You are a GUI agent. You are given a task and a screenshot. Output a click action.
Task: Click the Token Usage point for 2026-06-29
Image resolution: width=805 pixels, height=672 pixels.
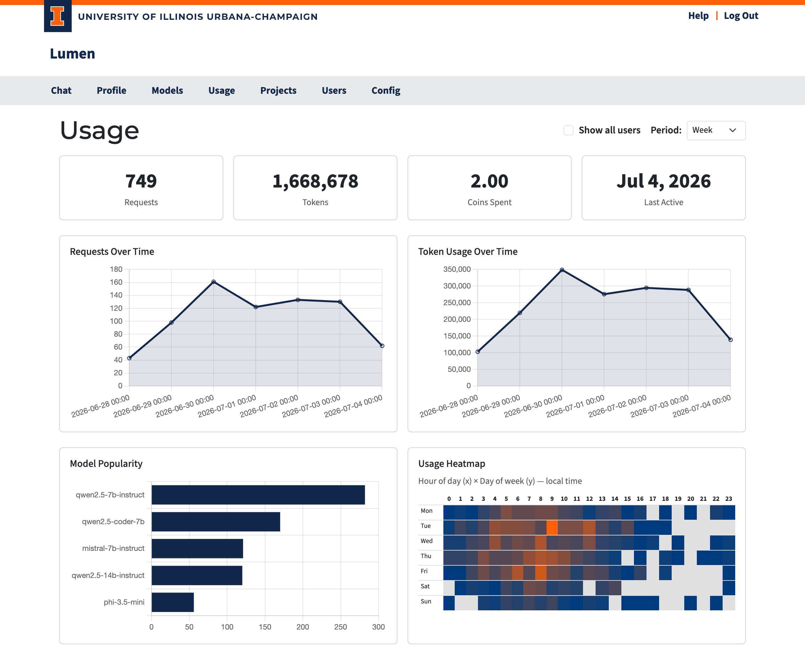[x=520, y=313]
